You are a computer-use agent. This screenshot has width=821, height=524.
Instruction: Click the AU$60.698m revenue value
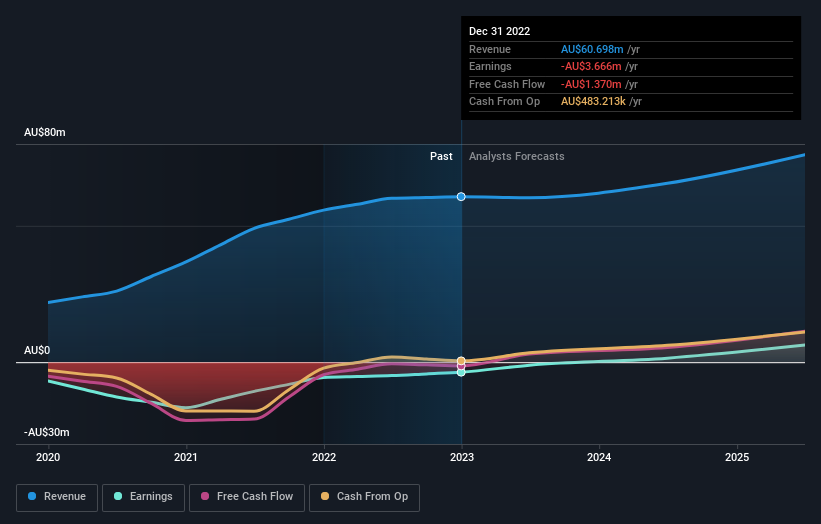pyautogui.click(x=592, y=49)
